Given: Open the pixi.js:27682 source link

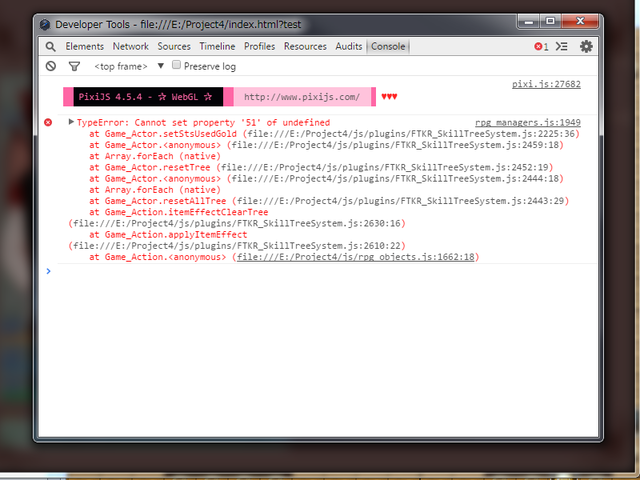Looking at the screenshot, I should click(x=546, y=84).
